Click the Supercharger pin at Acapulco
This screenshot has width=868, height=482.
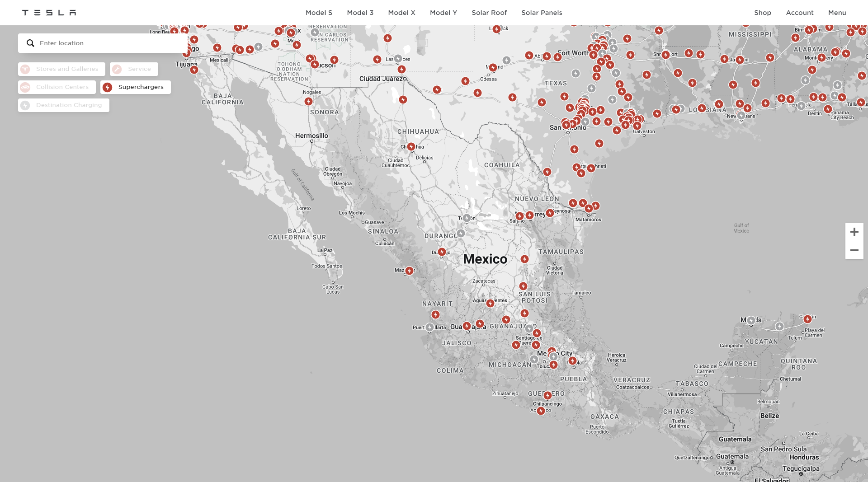(541, 411)
